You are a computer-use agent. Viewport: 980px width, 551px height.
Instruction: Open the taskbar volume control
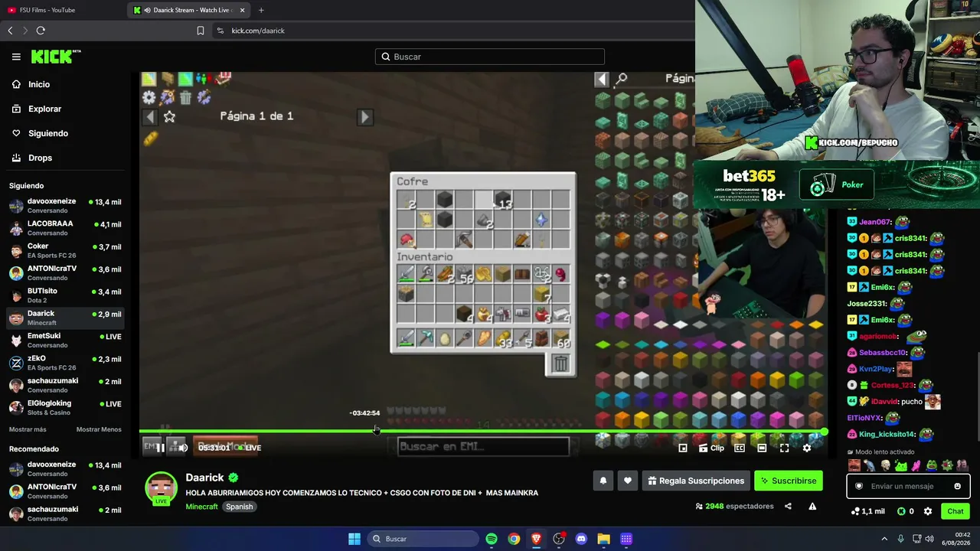pyautogui.click(x=931, y=539)
